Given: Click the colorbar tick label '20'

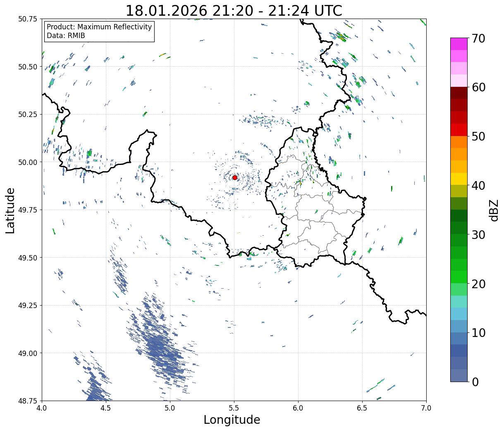Looking at the screenshot, I should coord(478,284).
